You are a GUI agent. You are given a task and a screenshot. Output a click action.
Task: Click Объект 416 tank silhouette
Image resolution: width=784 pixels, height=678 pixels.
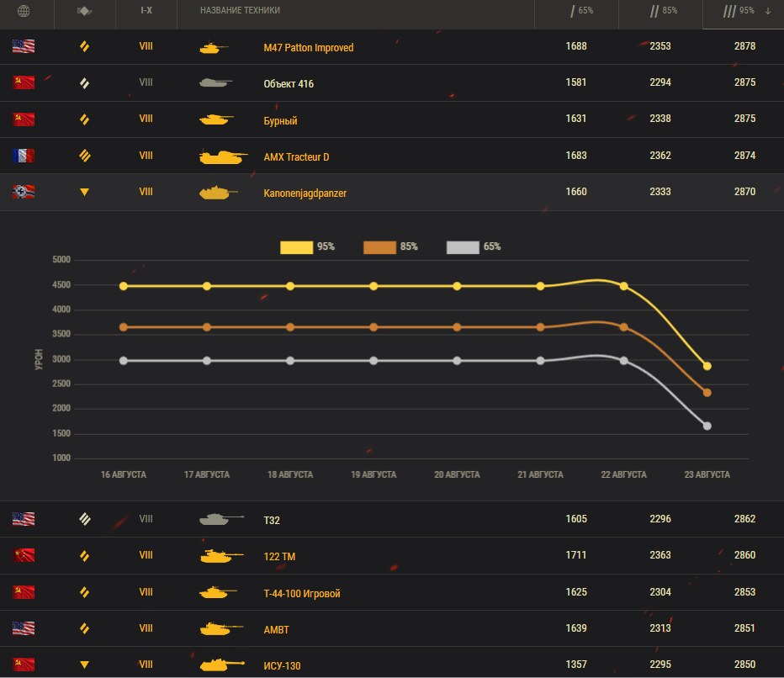(x=215, y=82)
